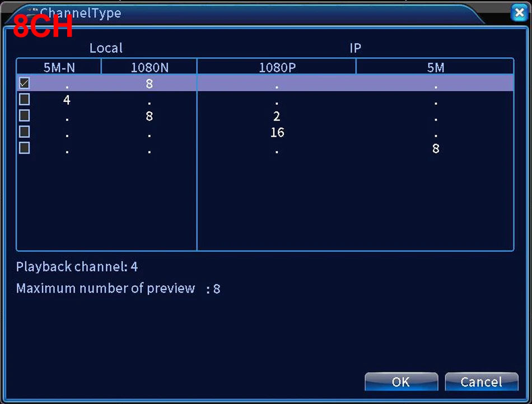Click the ChannelType title bar icon

[34, 11]
